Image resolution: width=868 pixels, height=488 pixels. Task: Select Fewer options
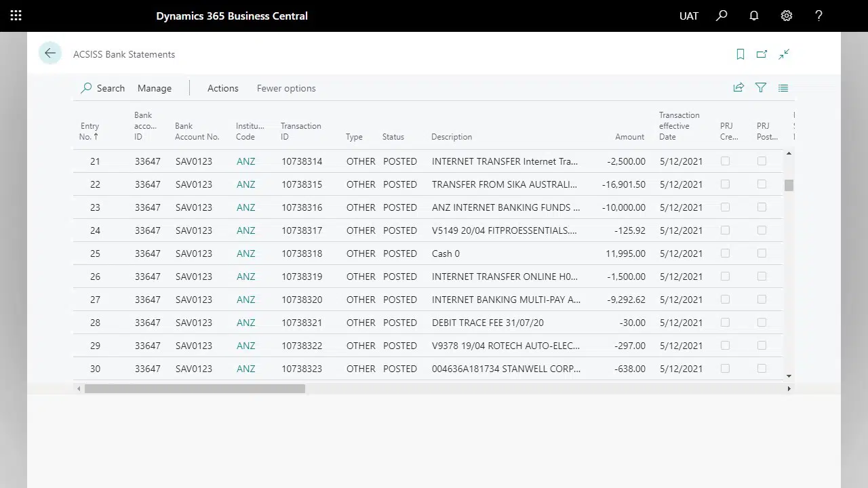coord(286,88)
